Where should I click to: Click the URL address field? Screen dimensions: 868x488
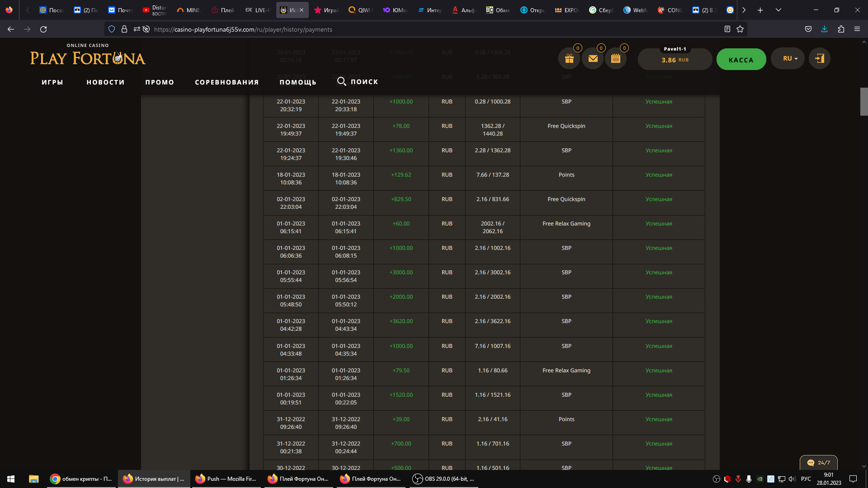tap(407, 29)
